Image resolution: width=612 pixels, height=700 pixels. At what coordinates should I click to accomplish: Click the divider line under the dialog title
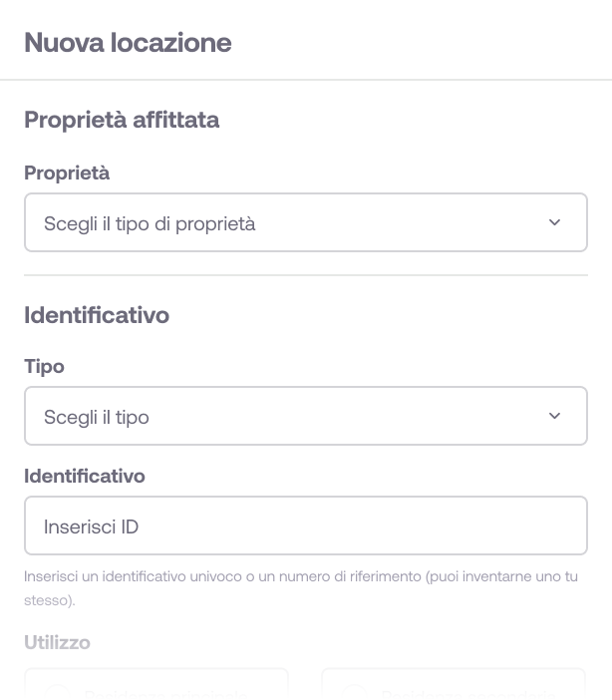tap(305, 80)
